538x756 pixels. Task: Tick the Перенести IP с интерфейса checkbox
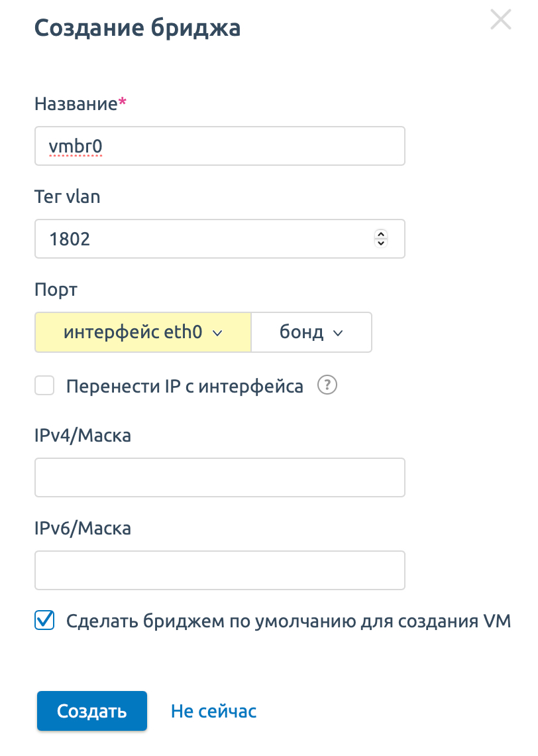coord(44,386)
